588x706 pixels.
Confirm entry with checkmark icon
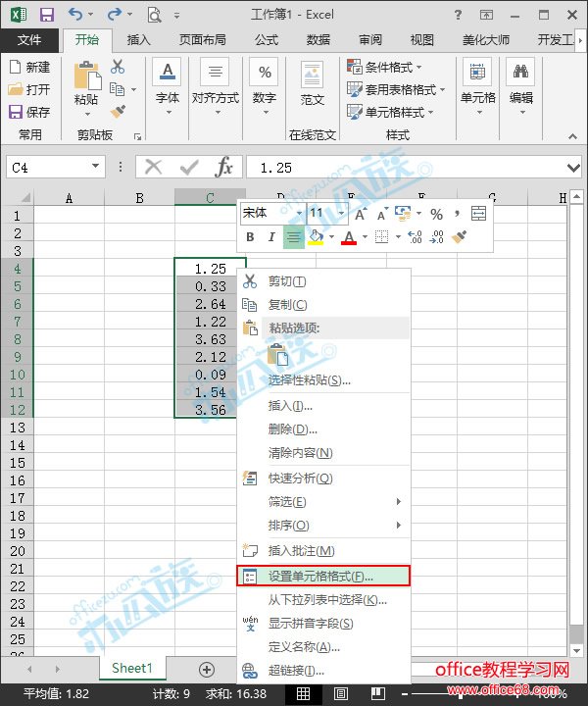tap(189, 168)
